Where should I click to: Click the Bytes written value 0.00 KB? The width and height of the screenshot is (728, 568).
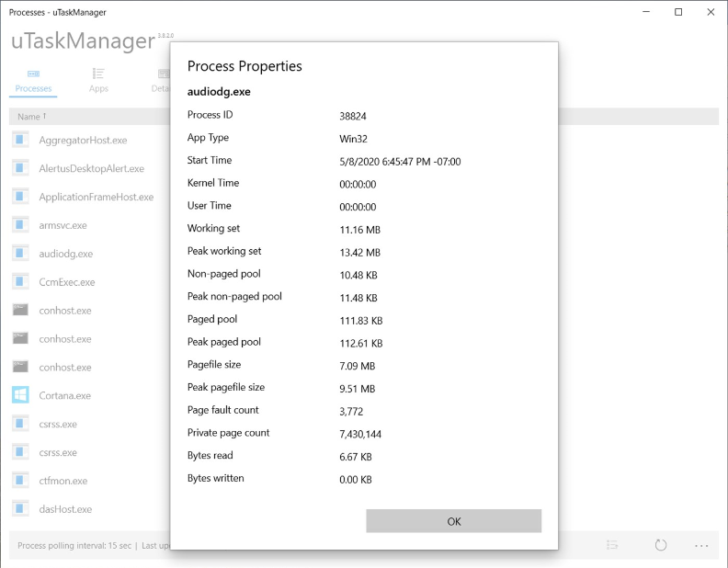(356, 480)
